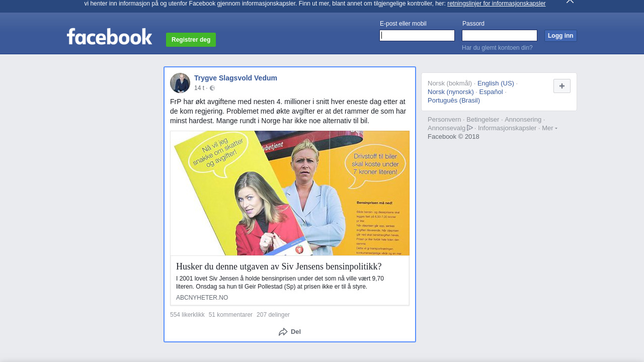Click the ABCNYHETER.NO source label
The height and width of the screenshot is (362, 644).
(202, 298)
